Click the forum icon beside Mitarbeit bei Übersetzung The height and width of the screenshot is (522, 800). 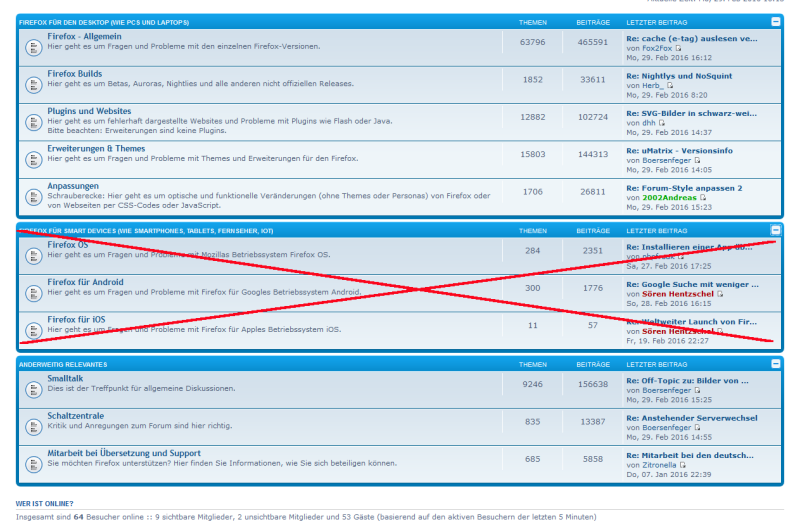(x=34, y=464)
